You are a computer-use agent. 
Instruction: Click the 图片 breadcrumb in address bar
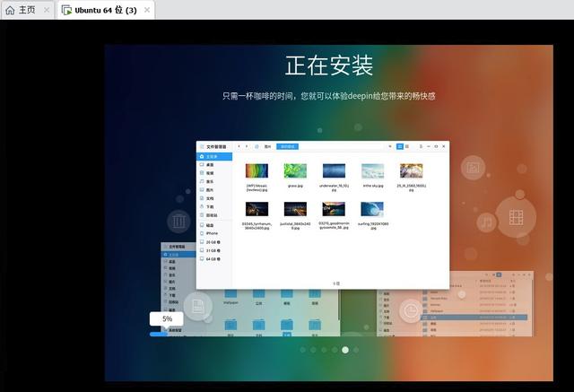(267, 146)
